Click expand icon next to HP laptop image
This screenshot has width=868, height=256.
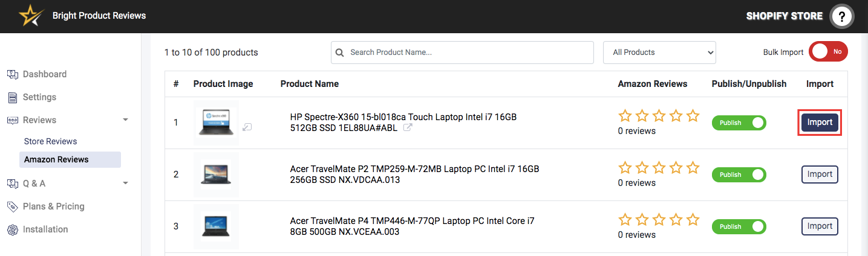coord(247,127)
